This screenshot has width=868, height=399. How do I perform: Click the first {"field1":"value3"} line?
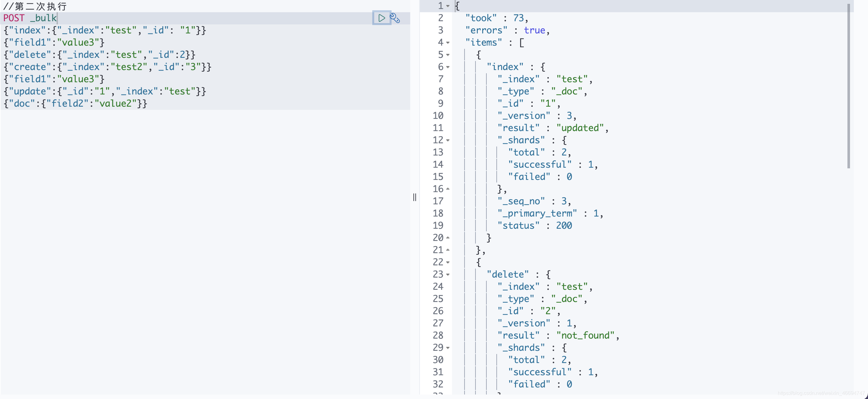pyautogui.click(x=54, y=42)
